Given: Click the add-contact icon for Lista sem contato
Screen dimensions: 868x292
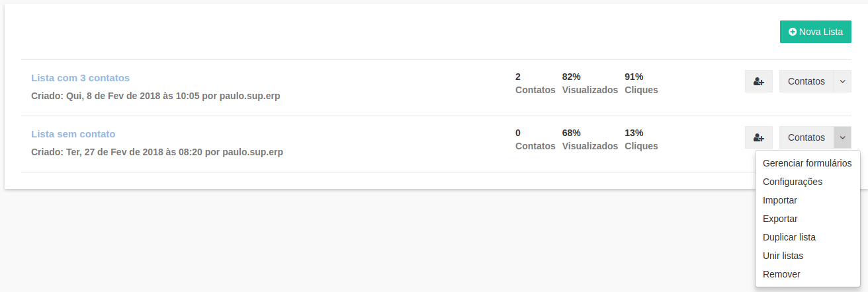Looking at the screenshot, I should (758, 137).
